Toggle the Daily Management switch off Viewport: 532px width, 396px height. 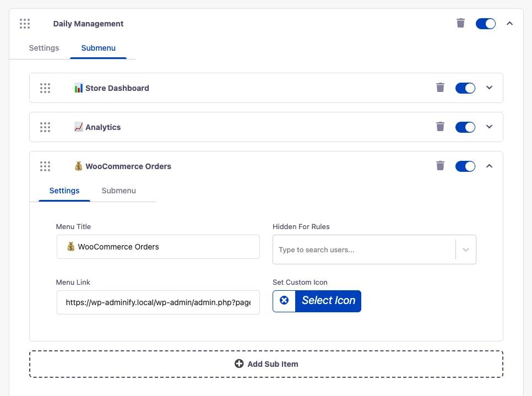pyautogui.click(x=486, y=24)
